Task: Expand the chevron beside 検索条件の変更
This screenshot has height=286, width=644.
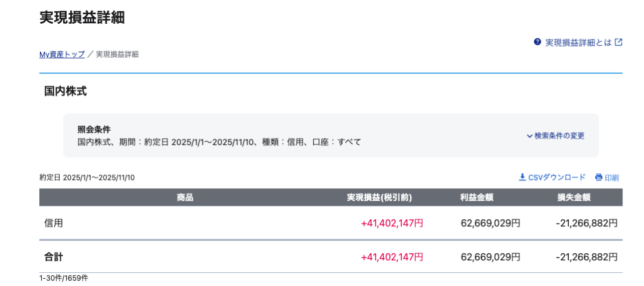Action: point(530,136)
